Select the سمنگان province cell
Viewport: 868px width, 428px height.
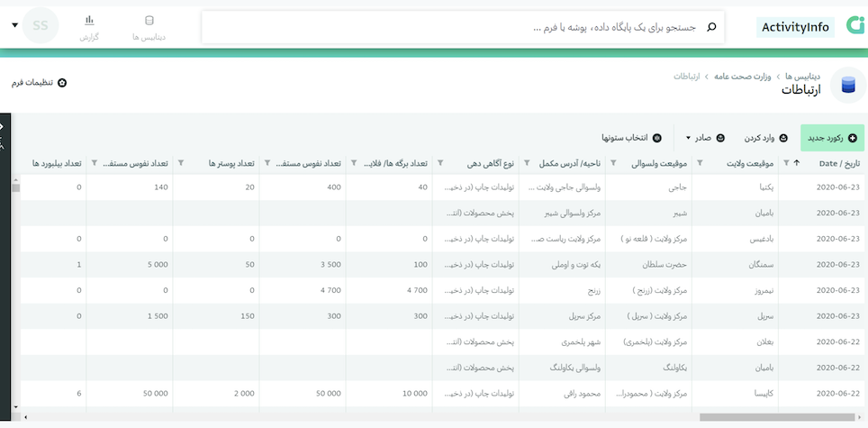[x=735, y=265]
